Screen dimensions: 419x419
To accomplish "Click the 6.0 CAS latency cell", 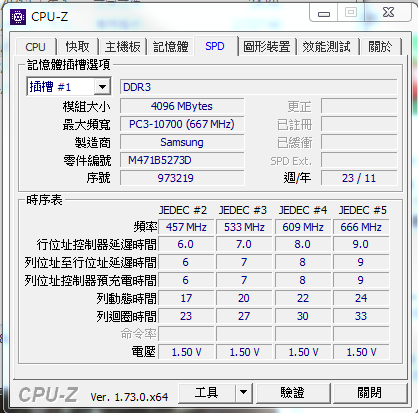I will click(186, 244).
